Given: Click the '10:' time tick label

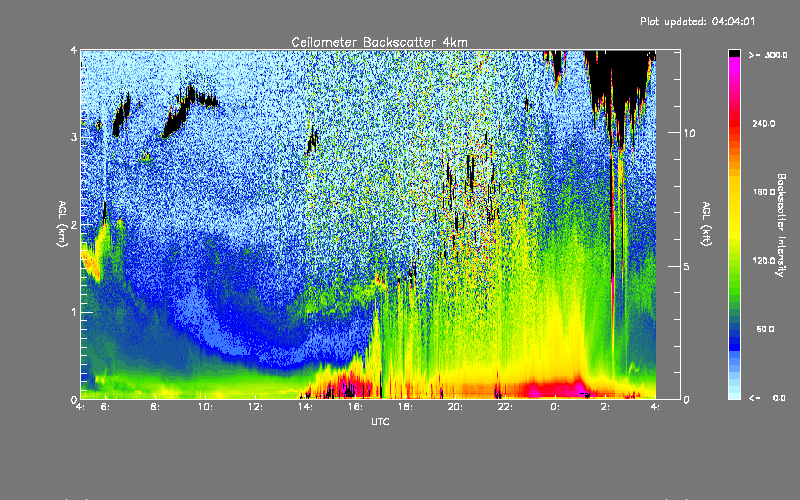Looking at the screenshot, I should point(205,407).
